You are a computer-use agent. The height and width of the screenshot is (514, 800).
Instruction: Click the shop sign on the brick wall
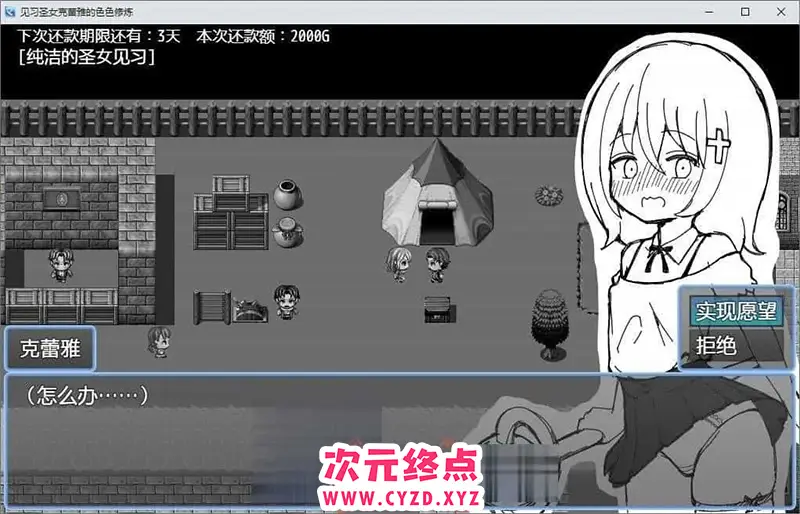61,199
